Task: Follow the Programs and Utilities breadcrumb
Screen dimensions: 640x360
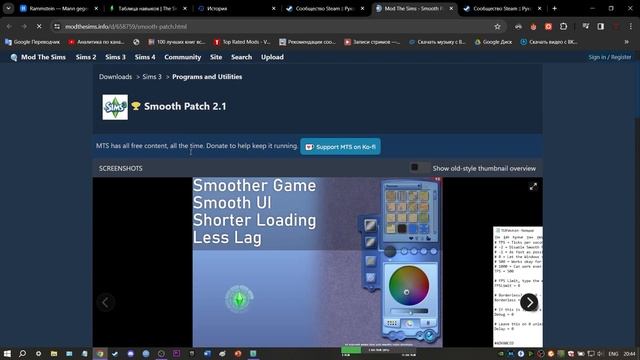Action: (x=207, y=77)
